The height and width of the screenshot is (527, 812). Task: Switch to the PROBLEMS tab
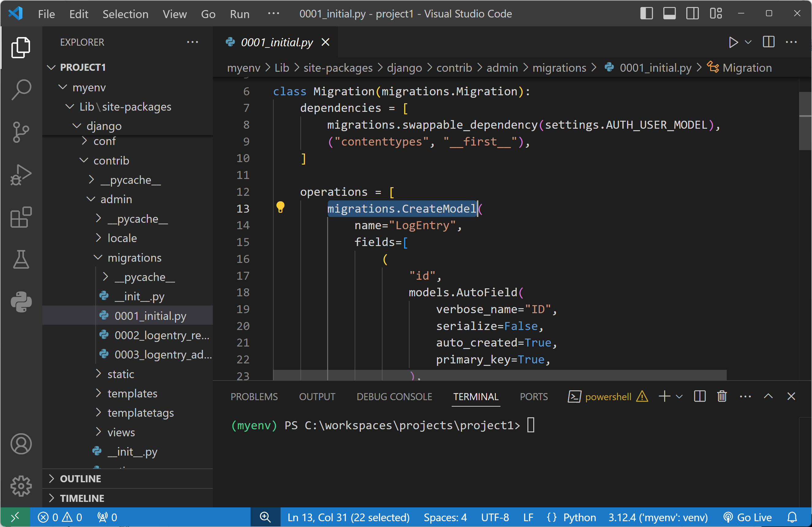pos(254,397)
